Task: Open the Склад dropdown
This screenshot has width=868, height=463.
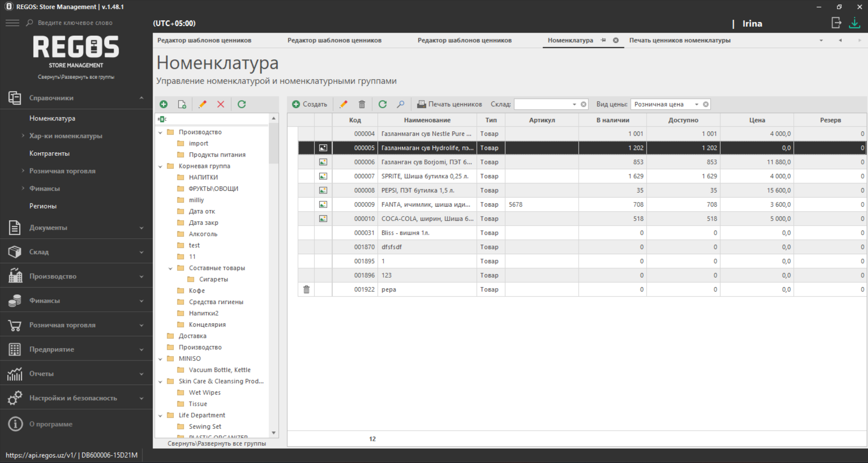Action: [574, 104]
